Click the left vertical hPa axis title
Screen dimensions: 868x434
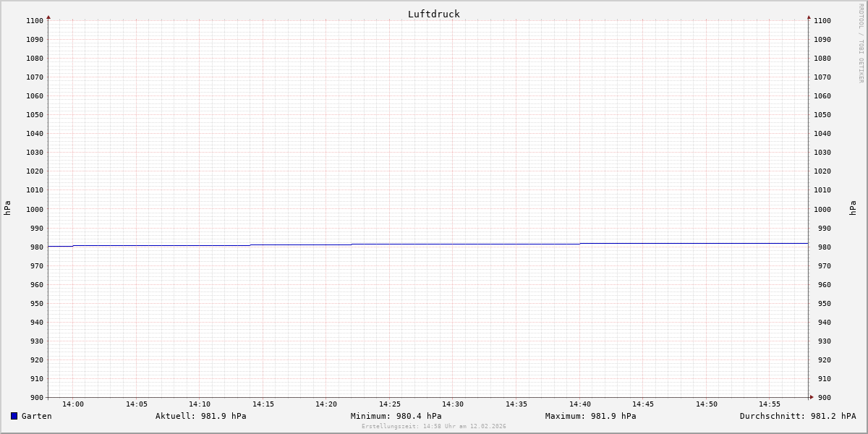[7, 208]
